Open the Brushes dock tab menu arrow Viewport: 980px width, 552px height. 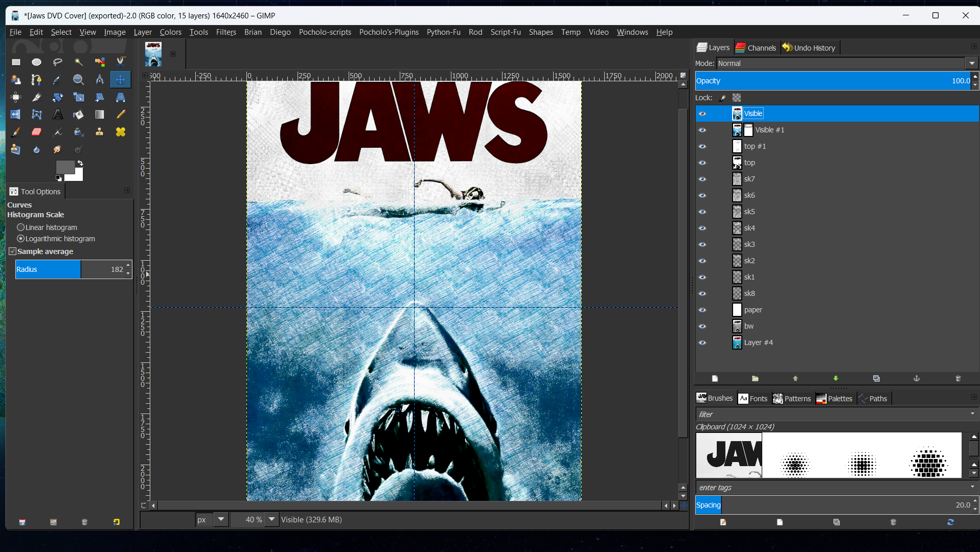click(x=974, y=397)
